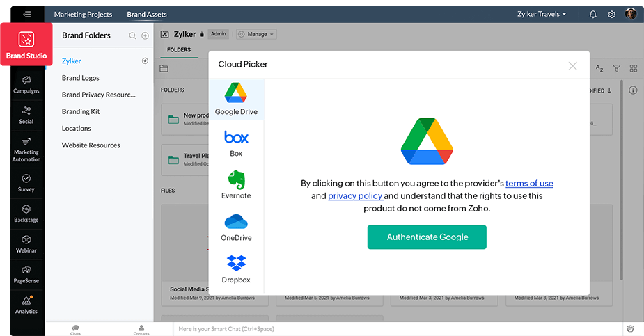Show the info panel icon
Screen dimensions: 644x336
[x=633, y=90]
